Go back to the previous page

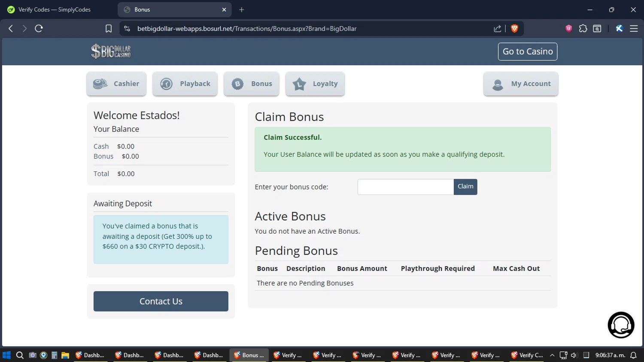pyautogui.click(x=11, y=28)
